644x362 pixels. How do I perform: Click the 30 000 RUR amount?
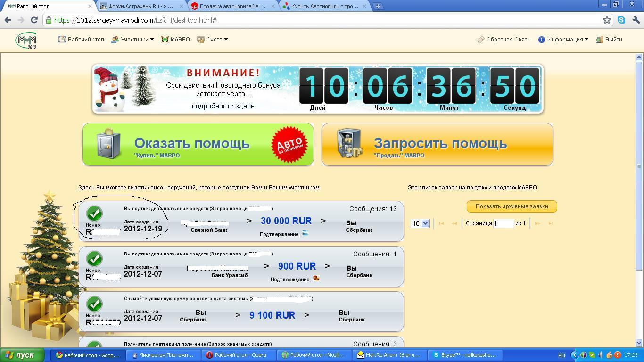[286, 221]
